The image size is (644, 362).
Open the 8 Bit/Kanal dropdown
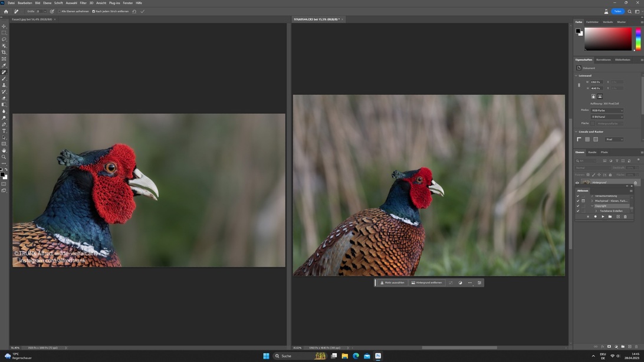pyautogui.click(x=607, y=117)
